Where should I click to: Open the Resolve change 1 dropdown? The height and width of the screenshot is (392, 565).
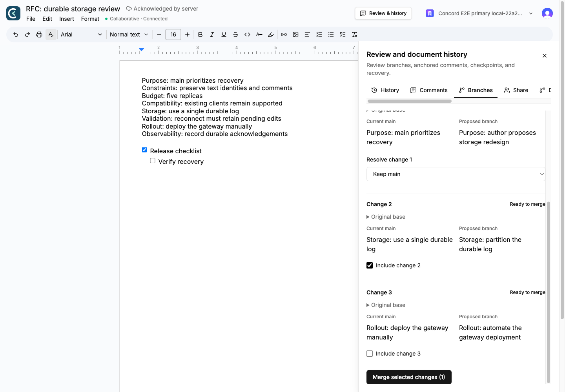click(456, 174)
